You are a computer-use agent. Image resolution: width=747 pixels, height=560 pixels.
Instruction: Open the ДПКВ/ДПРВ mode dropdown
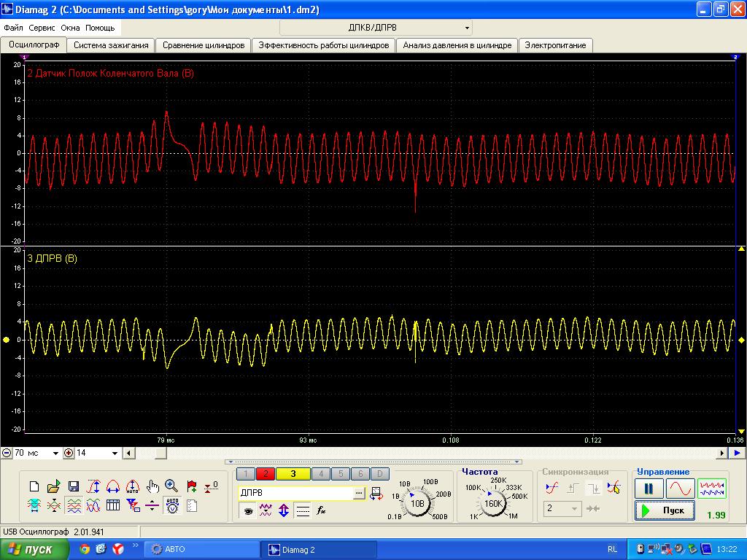(x=467, y=28)
